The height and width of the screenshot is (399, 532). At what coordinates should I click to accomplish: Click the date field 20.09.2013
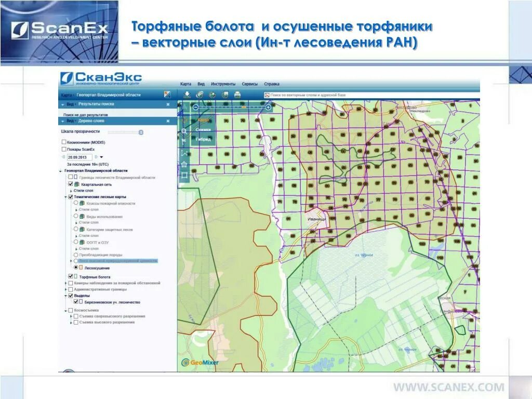pyautogui.click(x=79, y=157)
